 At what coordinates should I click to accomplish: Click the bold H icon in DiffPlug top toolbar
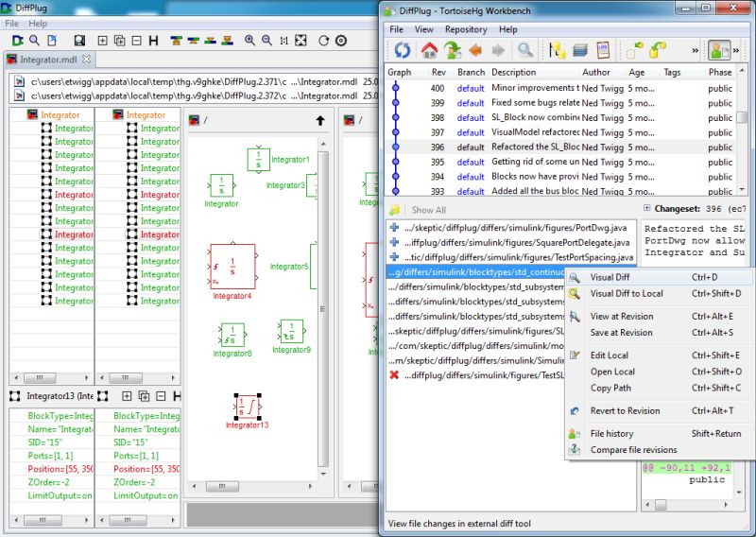[153, 41]
